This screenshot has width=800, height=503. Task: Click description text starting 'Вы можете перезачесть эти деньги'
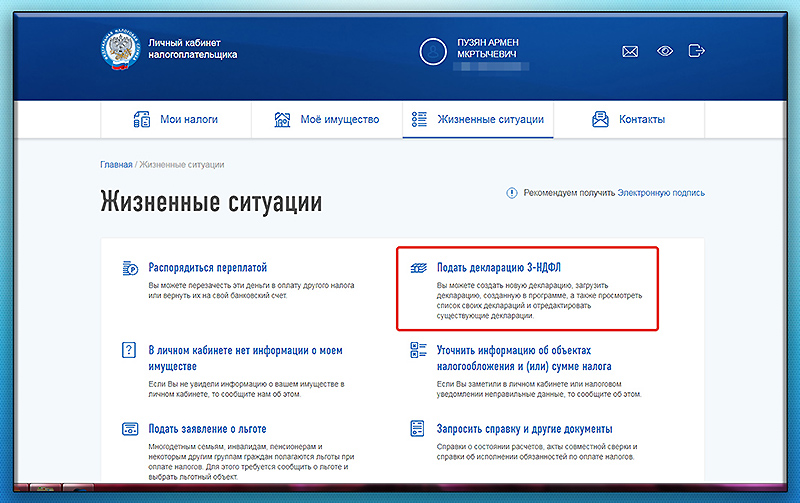(x=251, y=290)
